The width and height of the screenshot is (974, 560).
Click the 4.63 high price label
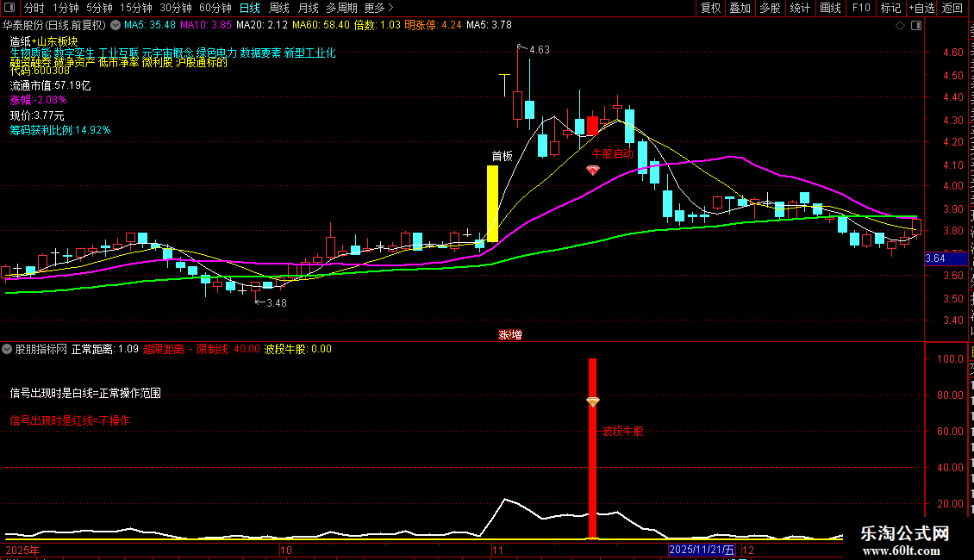540,50
